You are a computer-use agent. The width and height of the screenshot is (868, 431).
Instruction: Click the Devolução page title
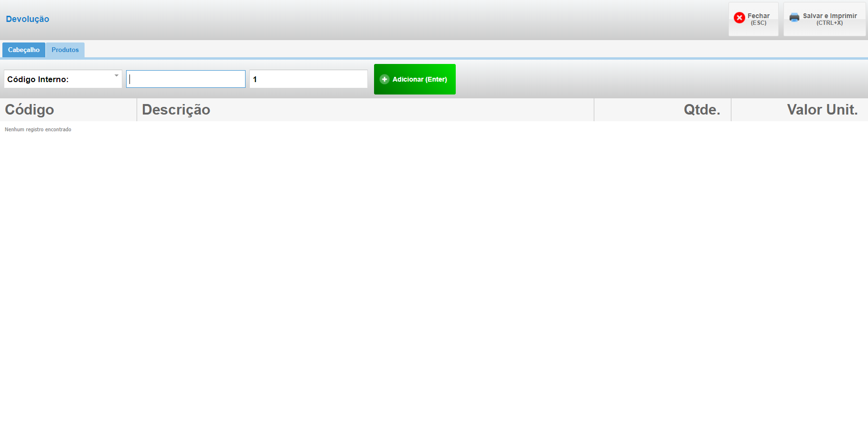(x=27, y=19)
